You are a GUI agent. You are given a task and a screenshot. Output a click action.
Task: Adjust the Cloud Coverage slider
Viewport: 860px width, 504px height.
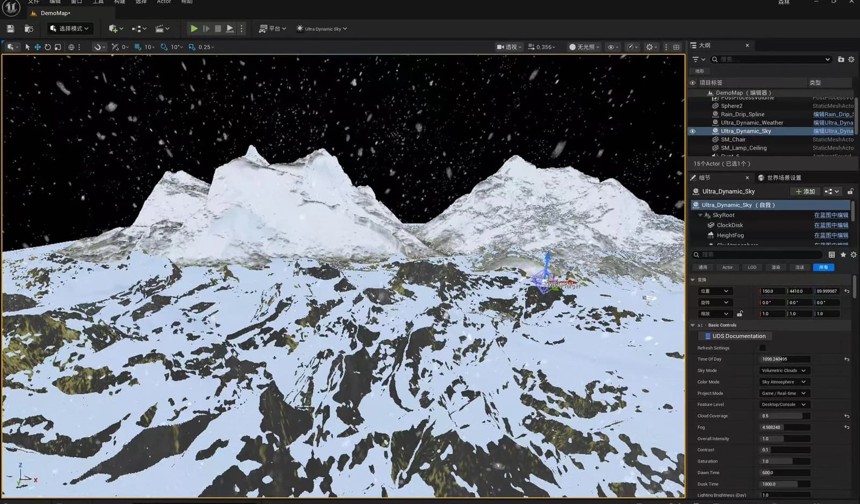[x=785, y=416]
